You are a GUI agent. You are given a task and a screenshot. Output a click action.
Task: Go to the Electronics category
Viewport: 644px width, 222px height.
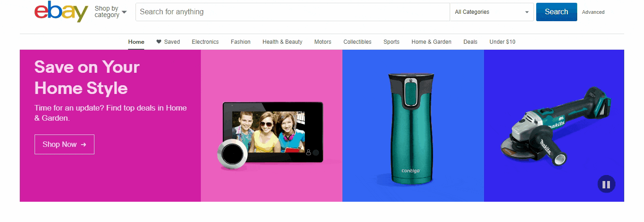[205, 41]
